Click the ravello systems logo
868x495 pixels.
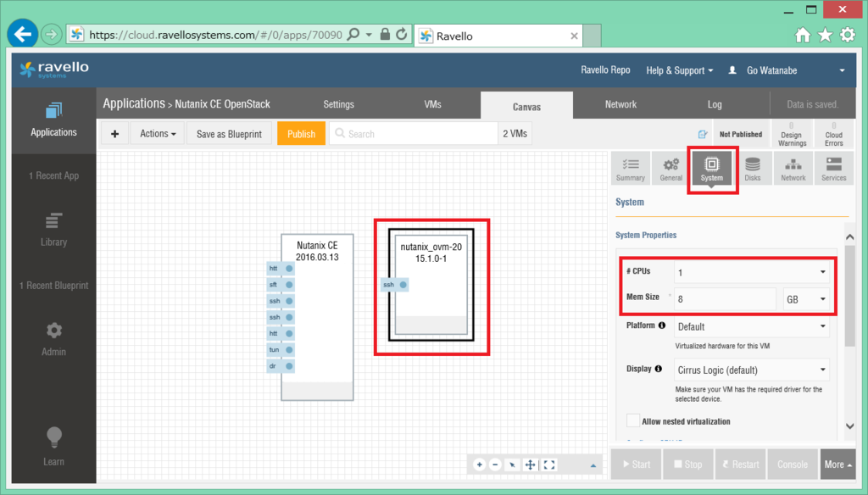54,70
